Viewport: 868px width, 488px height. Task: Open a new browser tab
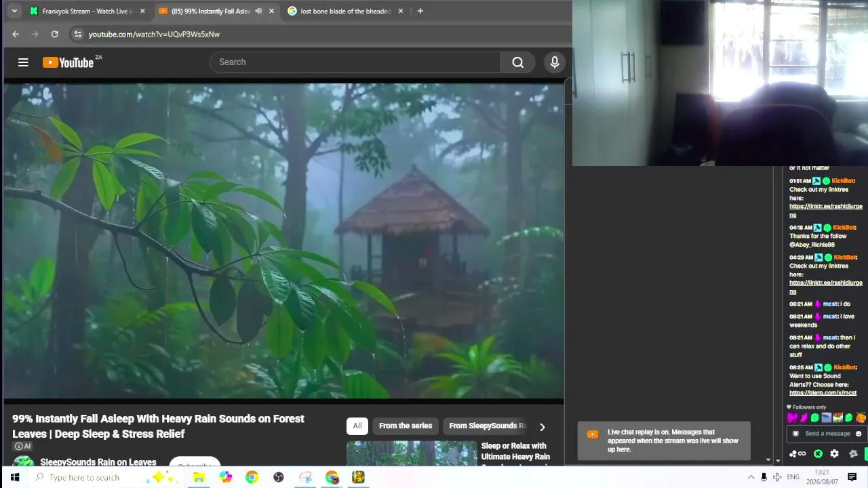pyautogui.click(x=420, y=11)
